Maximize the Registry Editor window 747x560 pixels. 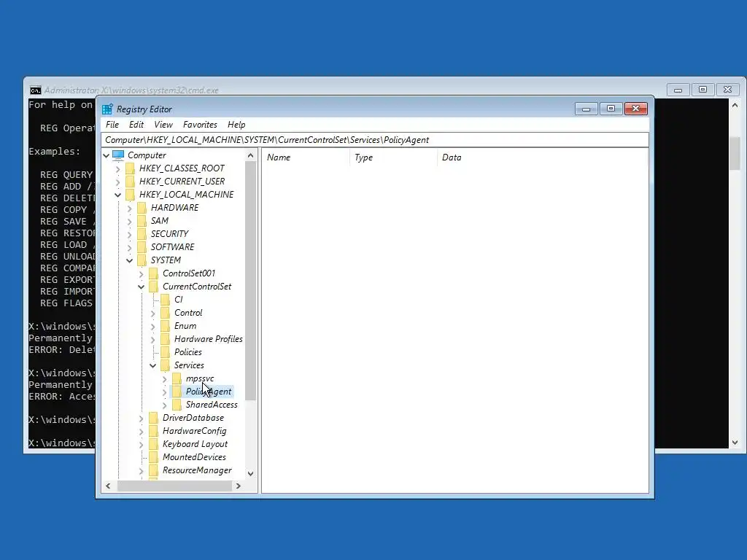(611, 109)
